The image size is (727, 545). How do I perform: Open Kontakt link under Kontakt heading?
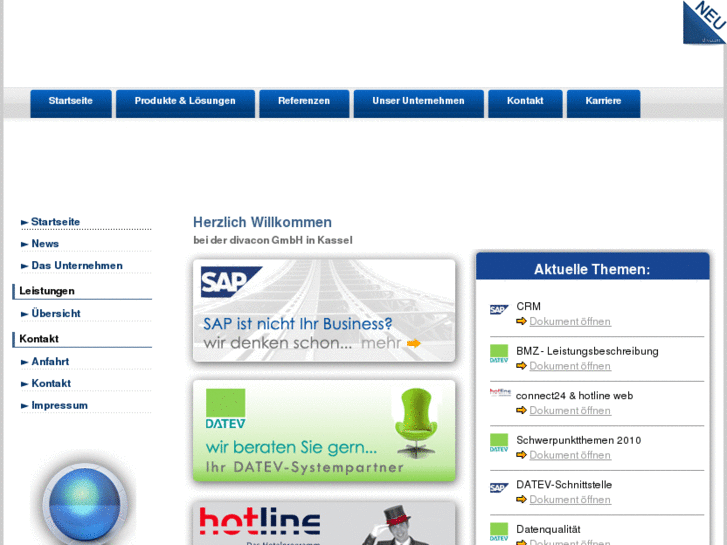(x=51, y=383)
